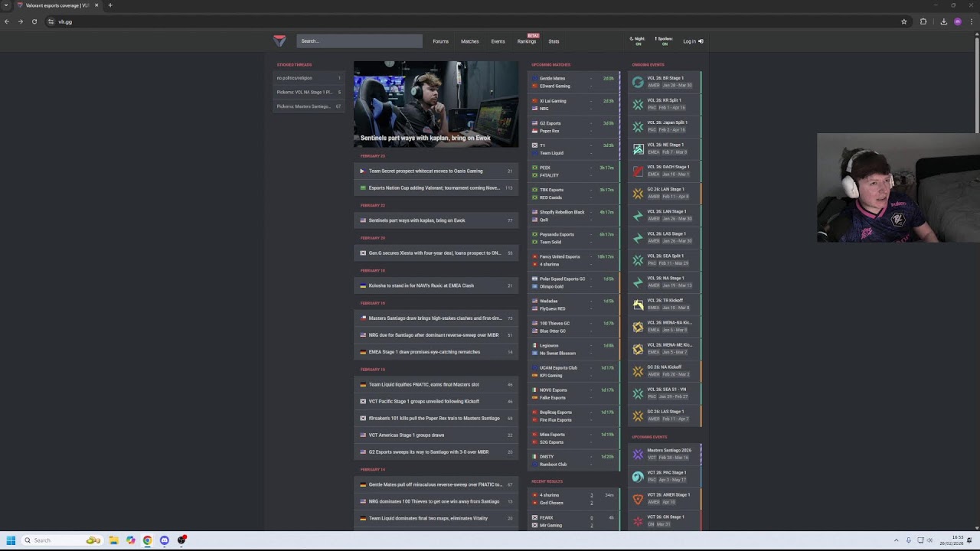980x551 pixels.
Task: Open a new browser tab
Action: (110, 5)
